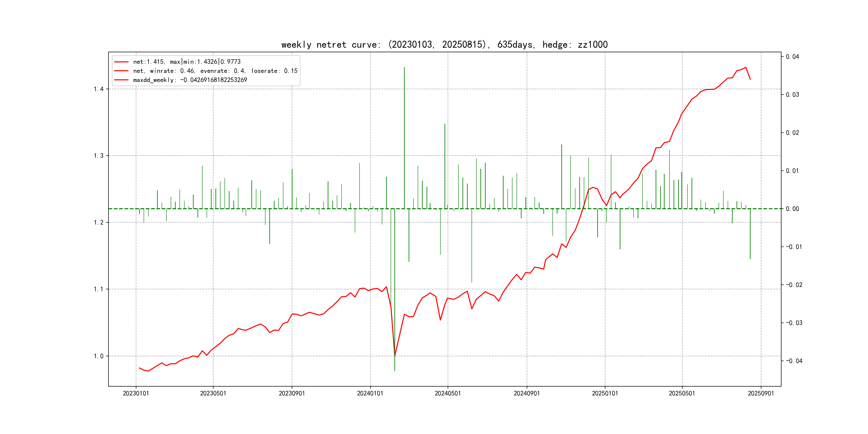The image size is (868, 434).
Task: Click the 20230501 x-axis label
Action: pos(213,393)
